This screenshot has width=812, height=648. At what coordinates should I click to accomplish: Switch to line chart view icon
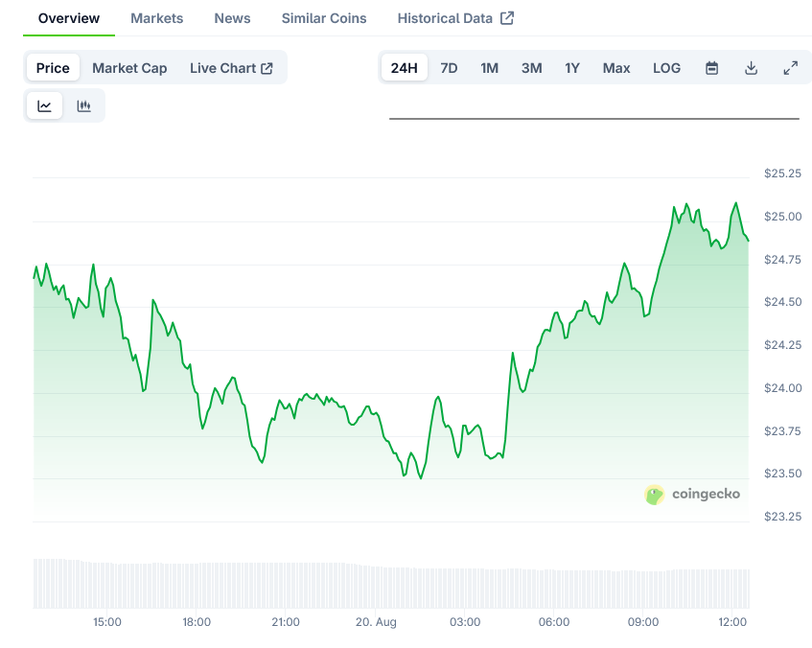pyautogui.click(x=44, y=105)
